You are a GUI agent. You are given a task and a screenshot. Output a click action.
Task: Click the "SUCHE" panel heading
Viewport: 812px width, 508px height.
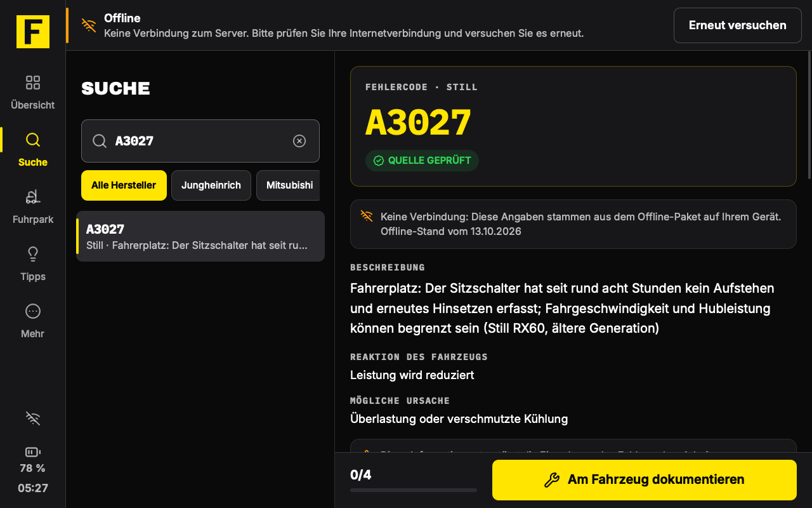click(115, 88)
